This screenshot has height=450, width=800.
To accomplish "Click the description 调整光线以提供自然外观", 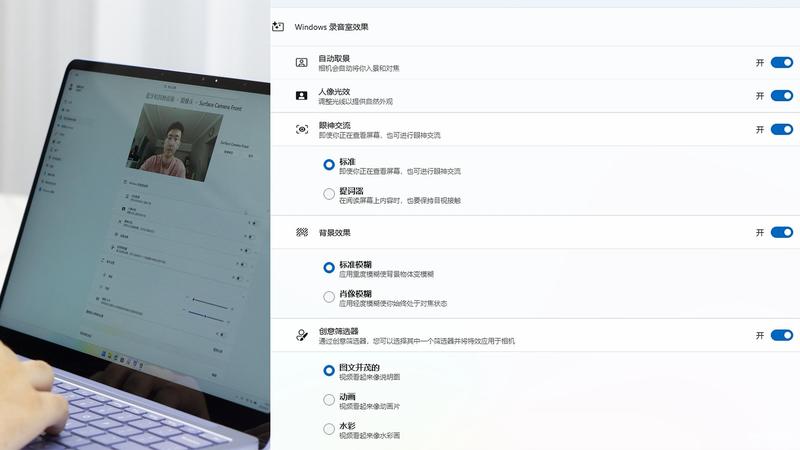I will (356, 102).
